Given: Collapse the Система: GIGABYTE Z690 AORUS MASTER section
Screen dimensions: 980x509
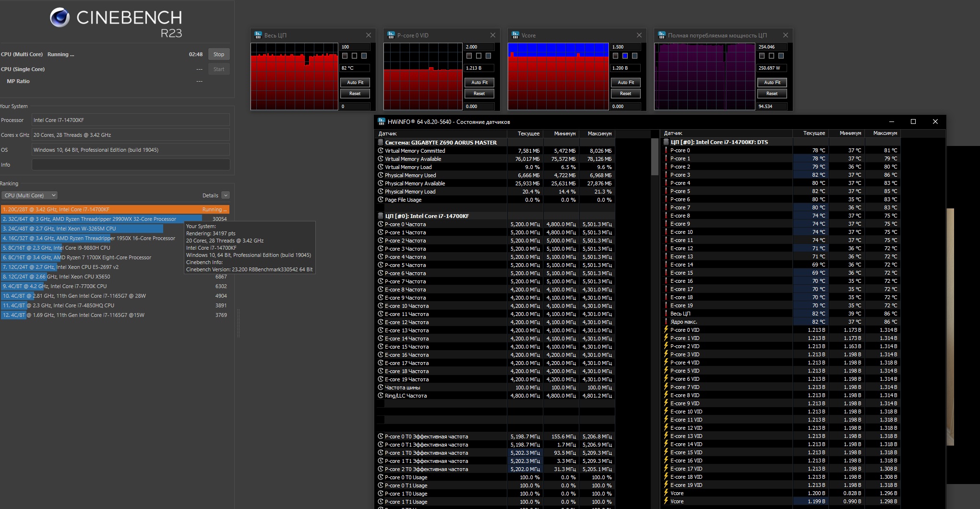Looking at the screenshot, I should 381,143.
